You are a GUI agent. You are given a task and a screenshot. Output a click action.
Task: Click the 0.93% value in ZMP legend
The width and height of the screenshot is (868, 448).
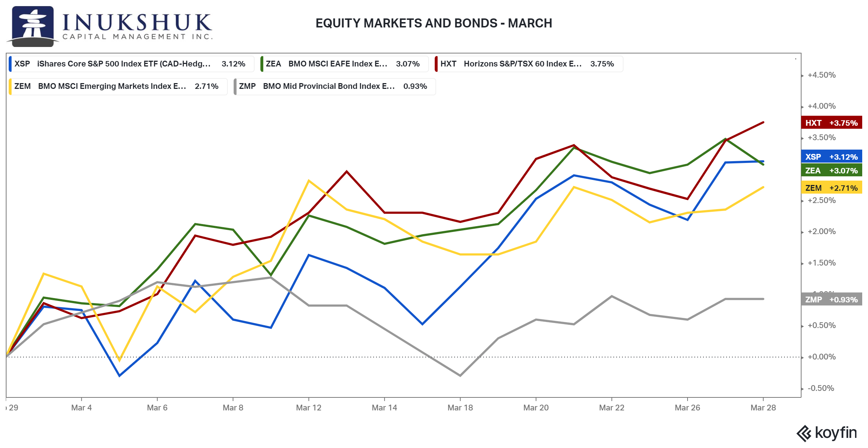tap(415, 86)
